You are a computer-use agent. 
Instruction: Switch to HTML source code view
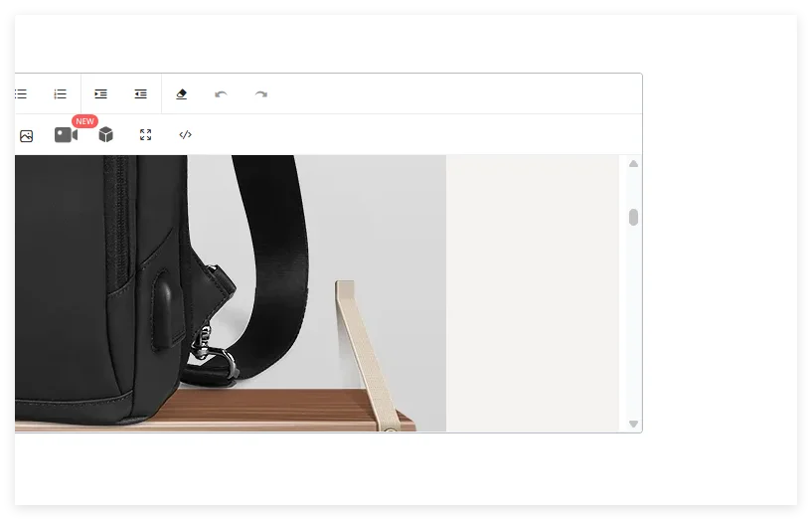pyautogui.click(x=185, y=135)
